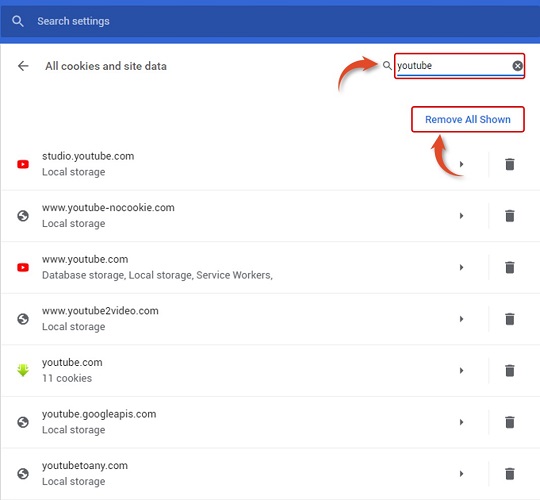Expand www.youtube.com storage details arrow
540x500 pixels.
pyautogui.click(x=461, y=267)
